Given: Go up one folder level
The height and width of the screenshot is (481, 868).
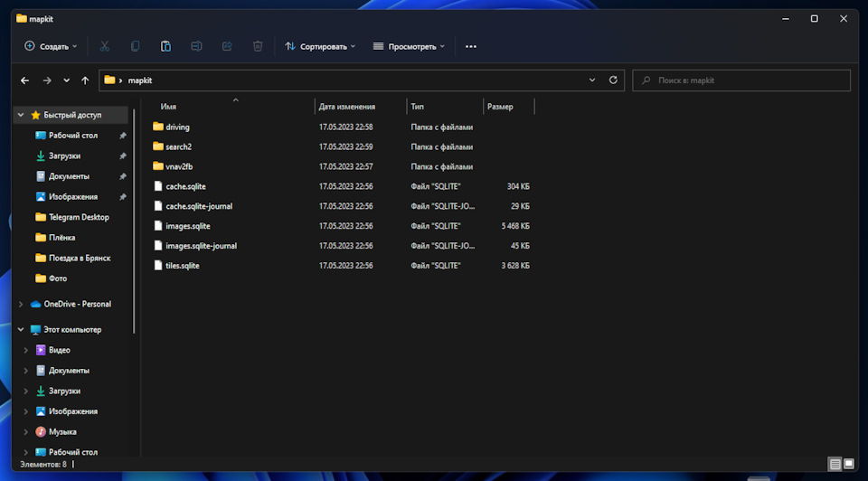Looking at the screenshot, I should click(85, 80).
